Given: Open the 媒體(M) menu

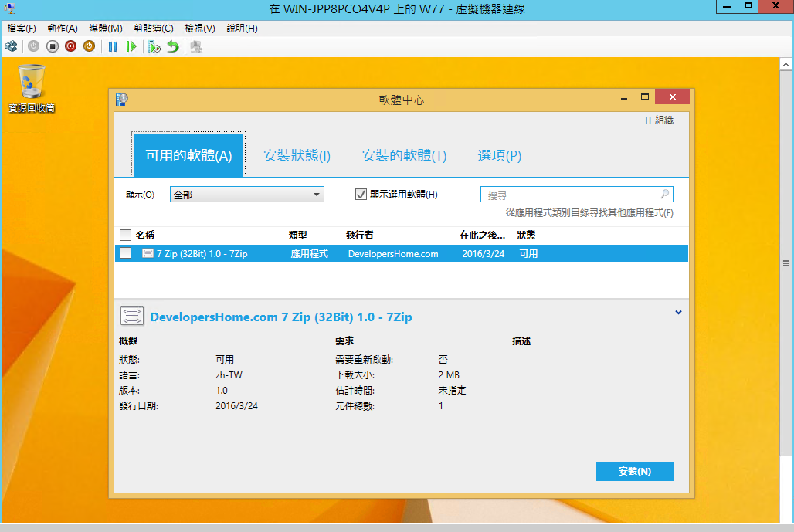Looking at the screenshot, I should pyautogui.click(x=105, y=29).
